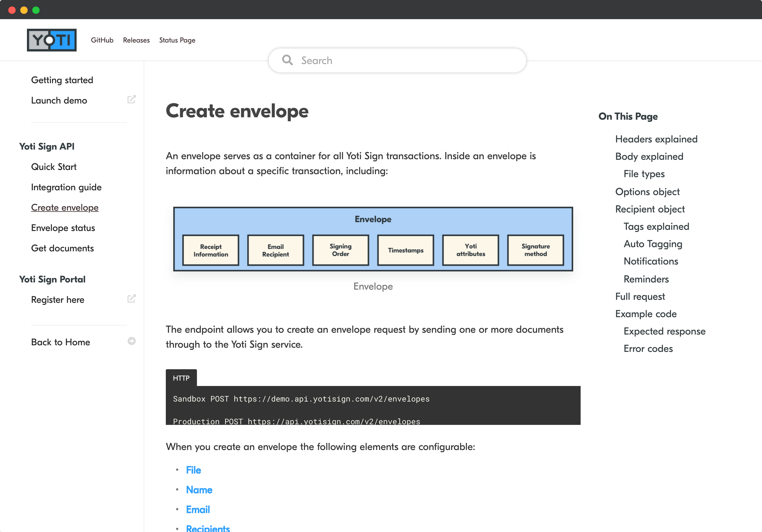Jump to Recipient object section
The height and width of the screenshot is (532, 762).
pyautogui.click(x=650, y=209)
